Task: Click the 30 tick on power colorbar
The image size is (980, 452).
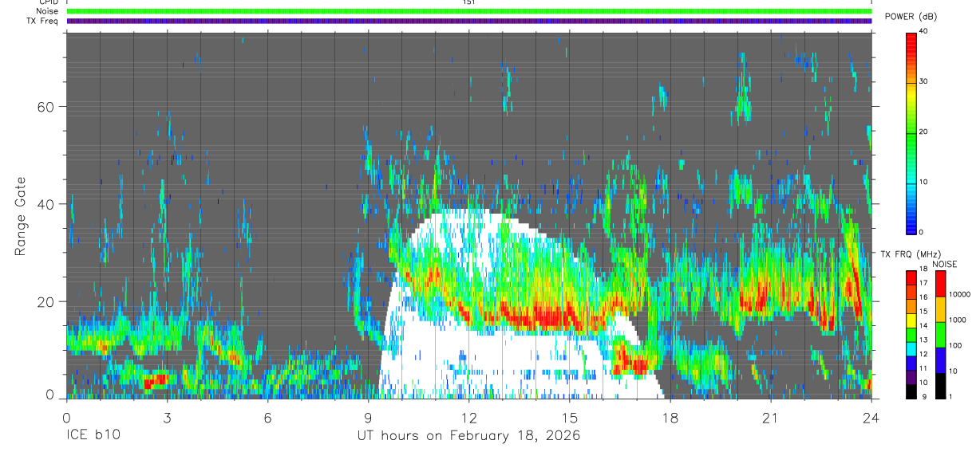Action: click(922, 81)
